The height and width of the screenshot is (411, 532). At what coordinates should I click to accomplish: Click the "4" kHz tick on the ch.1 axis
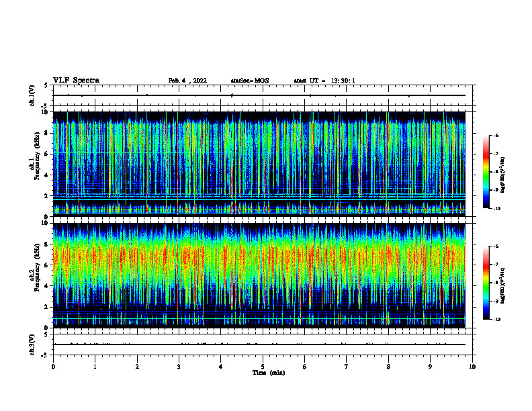coord(46,175)
